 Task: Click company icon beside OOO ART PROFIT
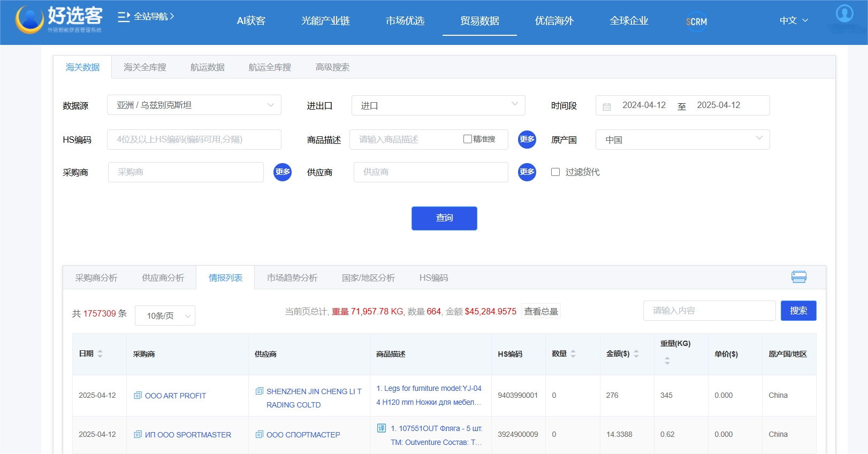pyautogui.click(x=138, y=396)
